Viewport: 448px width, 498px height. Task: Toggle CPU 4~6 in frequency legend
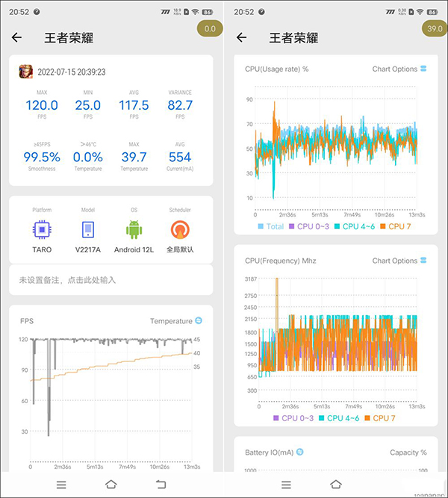click(339, 418)
